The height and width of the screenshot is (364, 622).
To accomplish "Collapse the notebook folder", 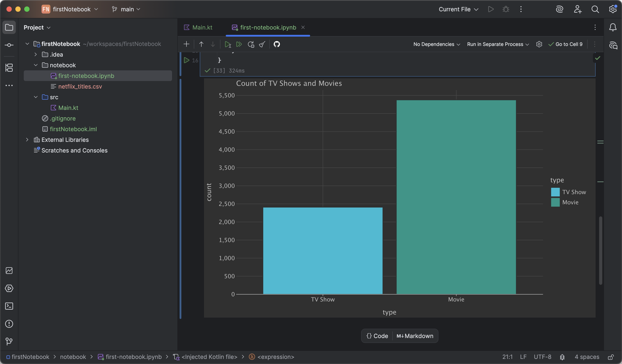I will click(x=36, y=65).
